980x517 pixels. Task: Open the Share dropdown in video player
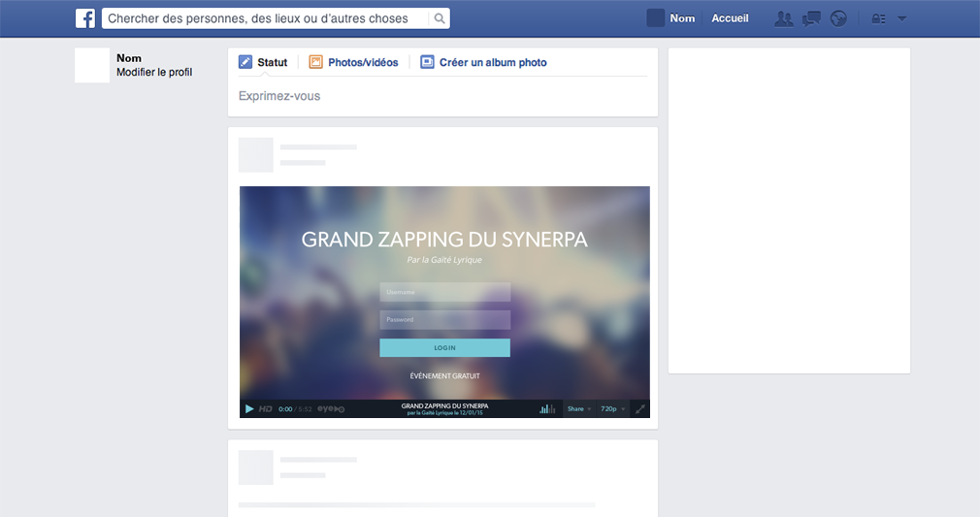click(578, 409)
